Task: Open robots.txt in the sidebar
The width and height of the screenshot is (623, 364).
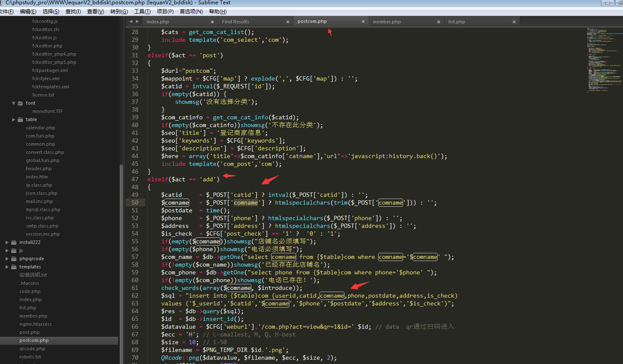Action: pos(30,357)
